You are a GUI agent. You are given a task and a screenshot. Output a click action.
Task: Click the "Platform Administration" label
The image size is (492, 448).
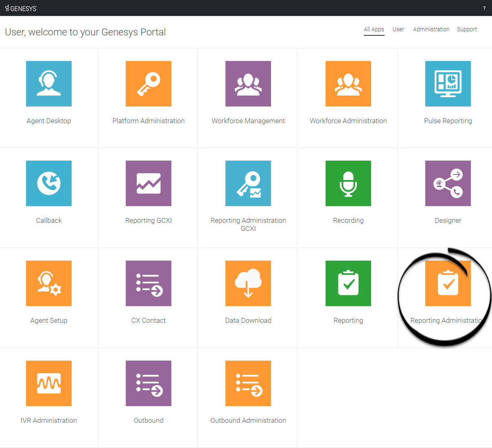click(x=149, y=121)
